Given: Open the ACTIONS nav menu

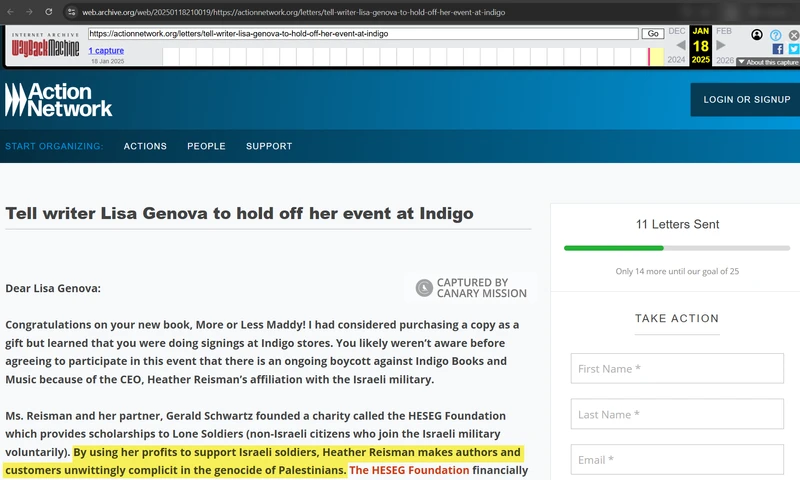Looking at the screenshot, I should (145, 146).
